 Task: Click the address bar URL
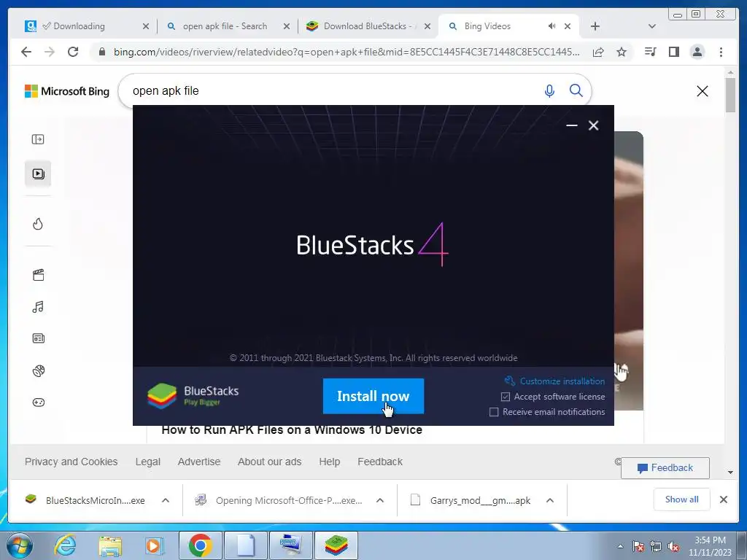[347, 52]
